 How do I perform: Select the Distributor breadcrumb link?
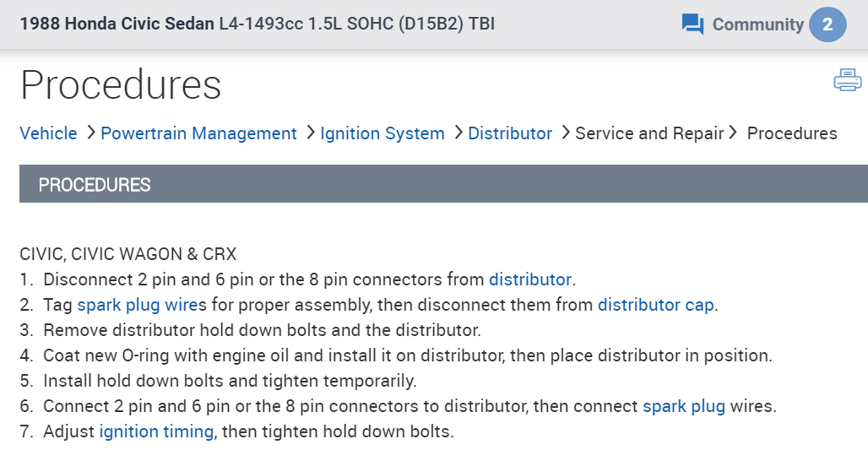pos(510,133)
